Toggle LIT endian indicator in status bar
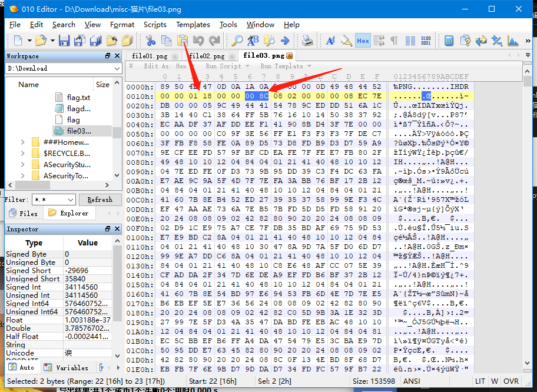 click(480, 381)
